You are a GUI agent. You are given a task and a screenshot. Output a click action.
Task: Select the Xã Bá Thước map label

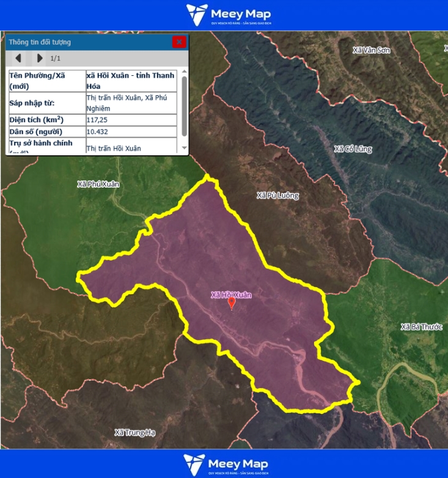tap(420, 327)
